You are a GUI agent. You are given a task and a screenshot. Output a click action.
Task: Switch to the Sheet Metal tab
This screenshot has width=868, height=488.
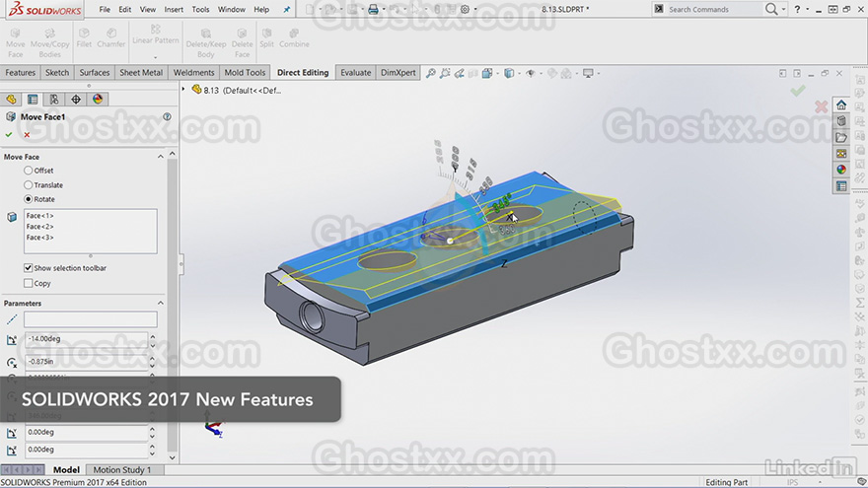tap(141, 73)
